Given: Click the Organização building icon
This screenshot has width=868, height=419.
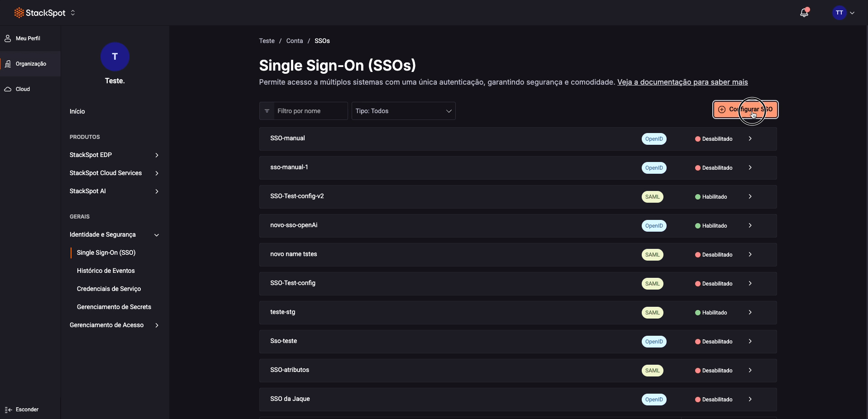Looking at the screenshot, I should (x=8, y=63).
